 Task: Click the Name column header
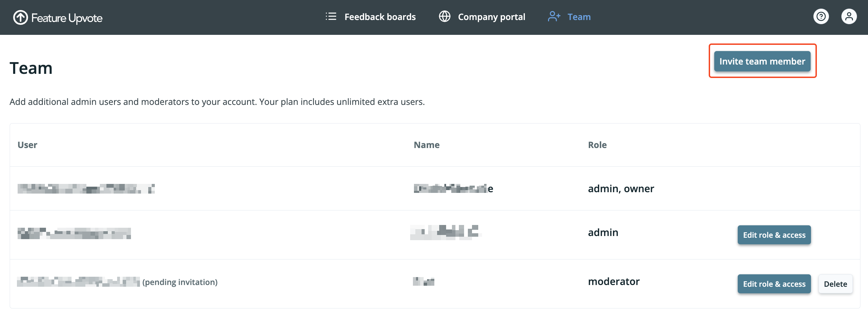(x=426, y=145)
